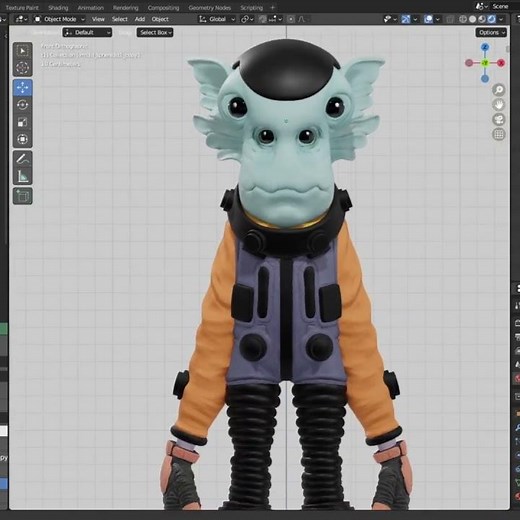Add a new workspace with plus
Image resolution: width=520 pixels, height=520 pixels.
point(272,7)
